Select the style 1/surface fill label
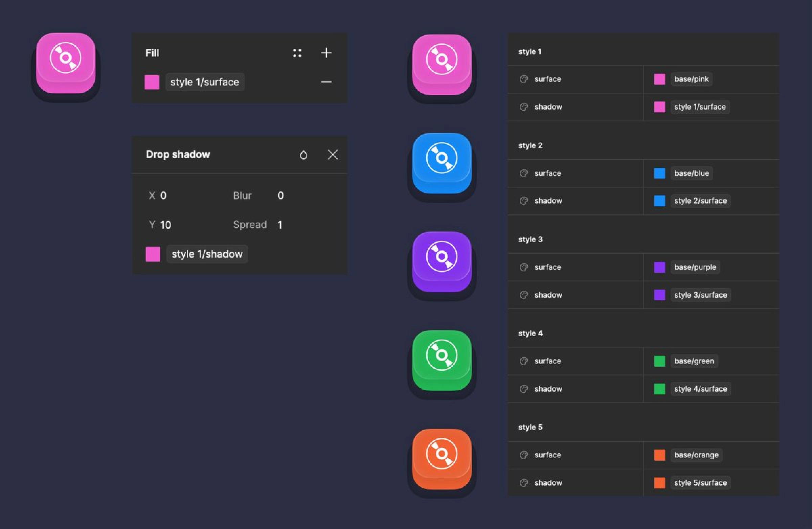The width and height of the screenshot is (812, 529). [x=205, y=82]
